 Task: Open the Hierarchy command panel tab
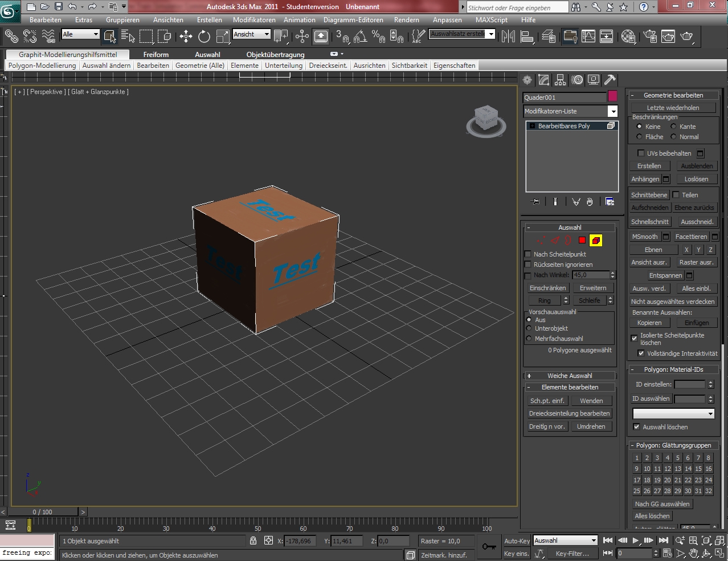561,80
